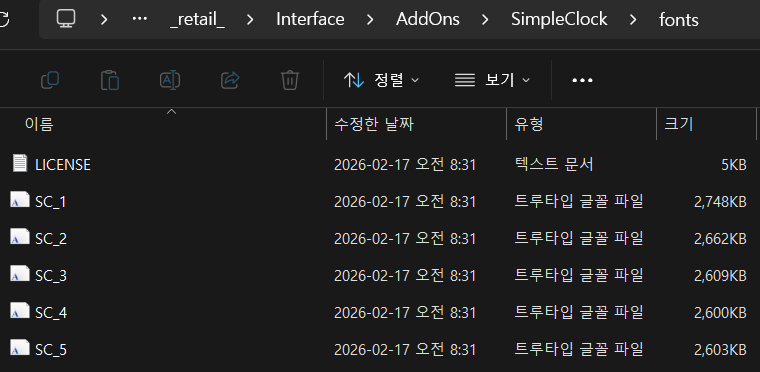Sort by the 이름 name column header
Viewport: 760px width, 372px height.
click(39, 125)
